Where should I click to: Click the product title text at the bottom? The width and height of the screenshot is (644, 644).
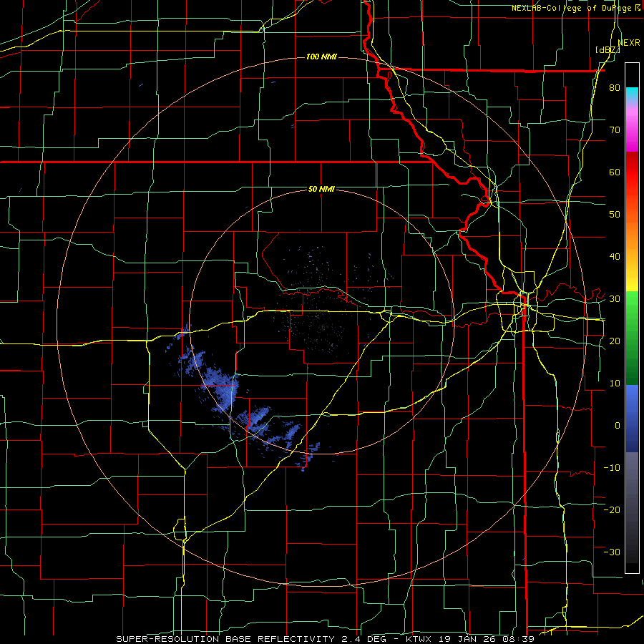click(325, 639)
